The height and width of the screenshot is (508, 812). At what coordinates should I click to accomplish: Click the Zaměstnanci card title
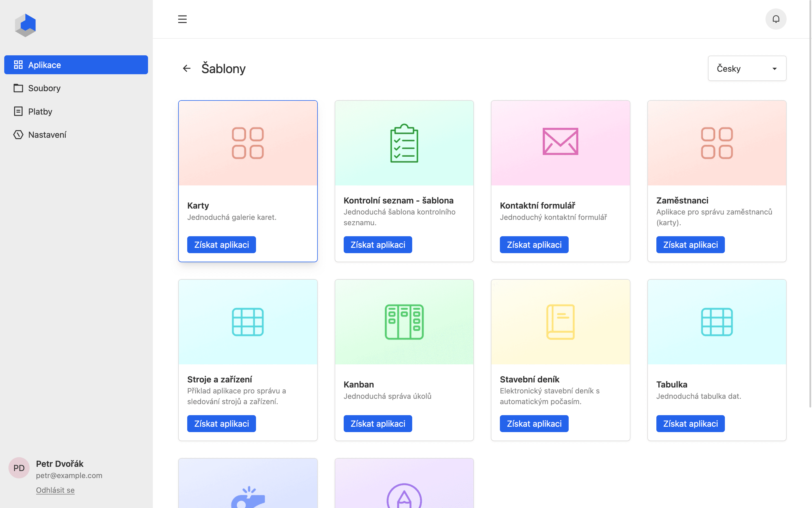[682, 200]
